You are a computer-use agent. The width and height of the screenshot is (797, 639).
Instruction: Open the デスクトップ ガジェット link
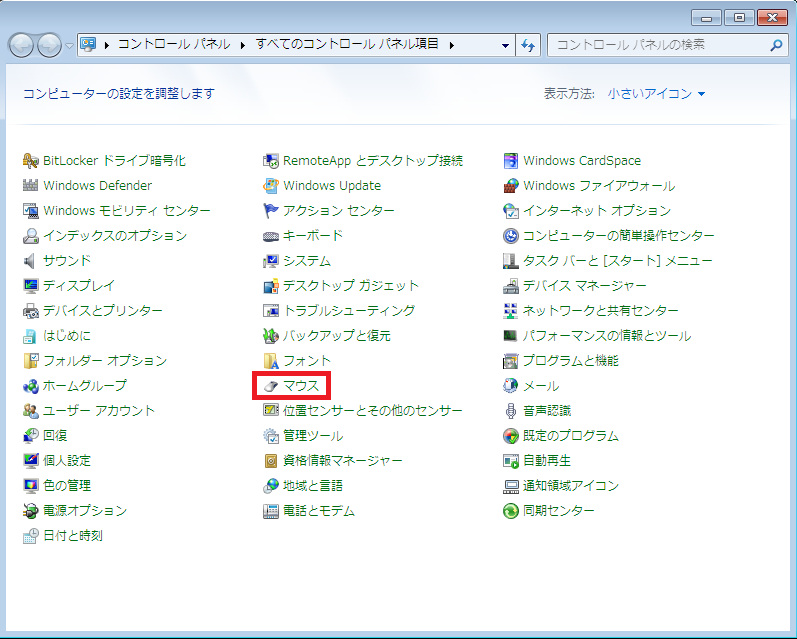click(x=351, y=286)
